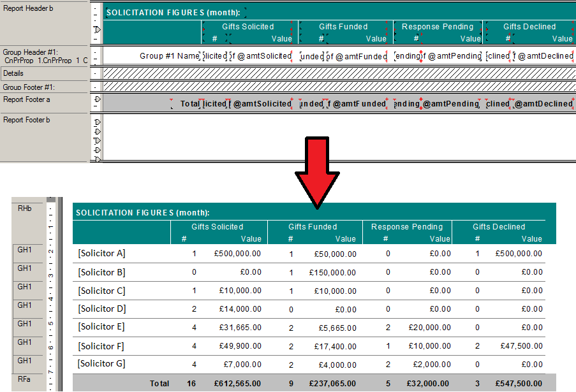Click the £49,900.00 value in Solicitor F row
This screenshot has height=392, width=576.
240,345
